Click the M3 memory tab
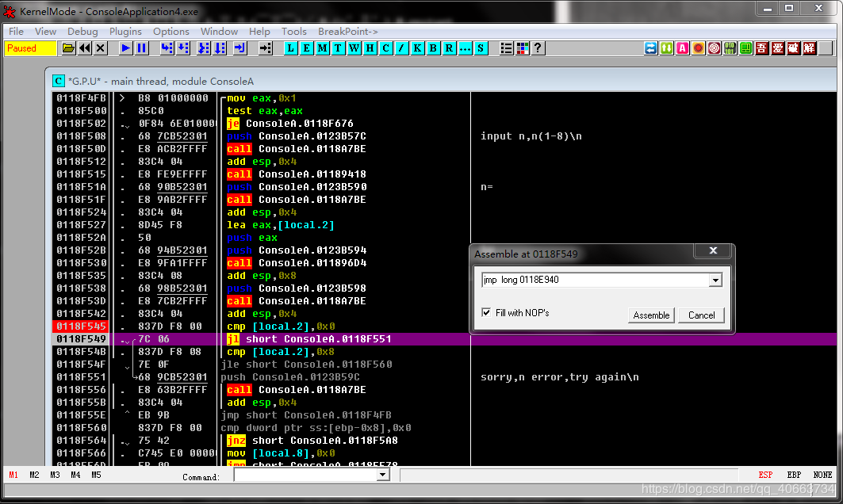The height and width of the screenshot is (504, 843). coord(55,475)
